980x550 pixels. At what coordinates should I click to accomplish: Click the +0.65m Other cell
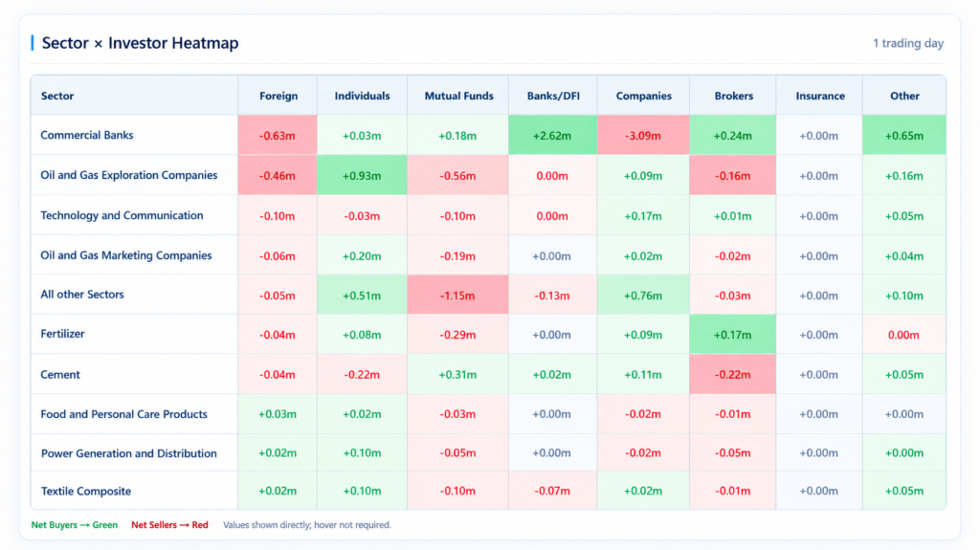[904, 135]
